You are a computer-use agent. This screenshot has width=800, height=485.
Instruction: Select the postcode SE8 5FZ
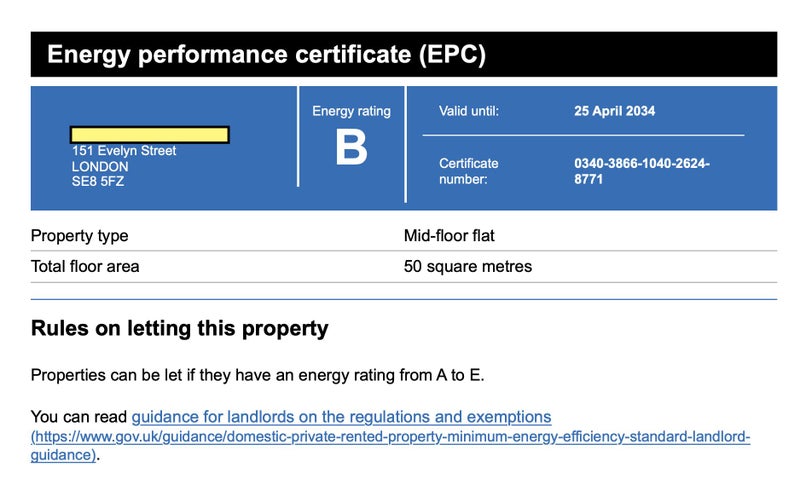click(98, 181)
